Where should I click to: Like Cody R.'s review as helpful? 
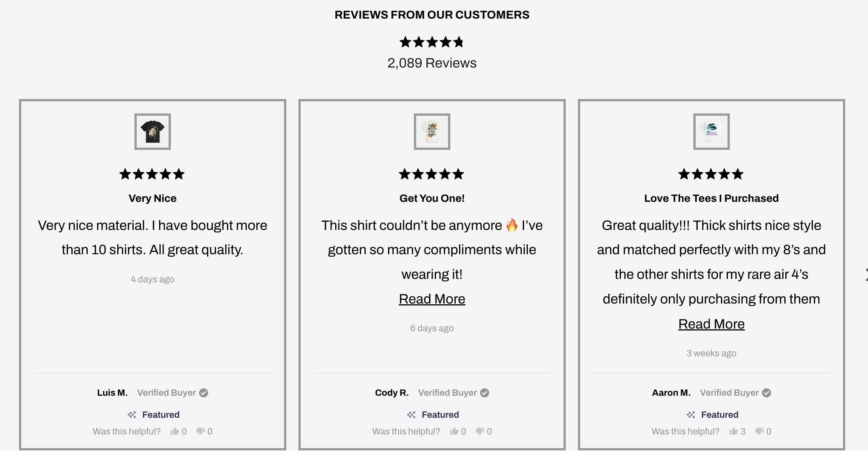click(454, 431)
